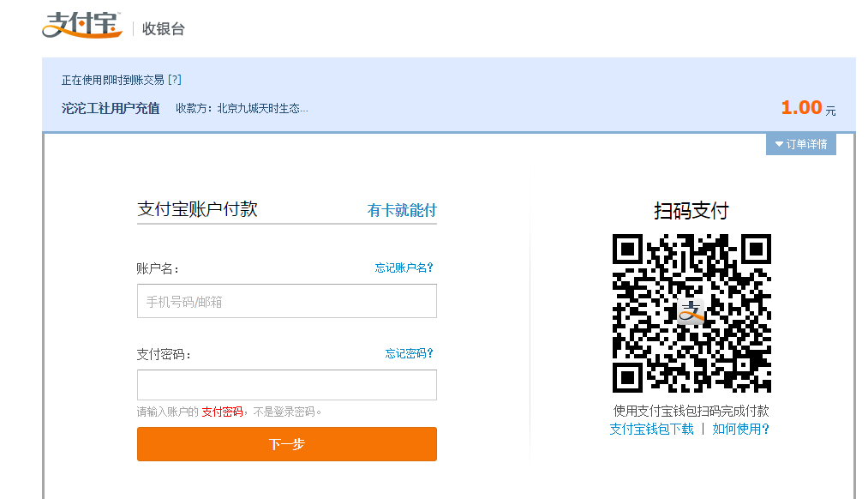The height and width of the screenshot is (499, 868).
Task: Click the orange 下一步 button
Action: pos(287,444)
